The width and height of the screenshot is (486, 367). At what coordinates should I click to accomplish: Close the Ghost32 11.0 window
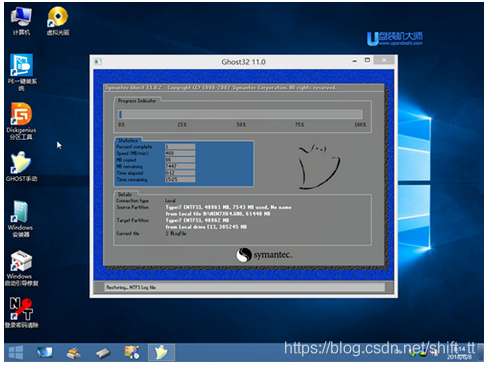(x=384, y=60)
